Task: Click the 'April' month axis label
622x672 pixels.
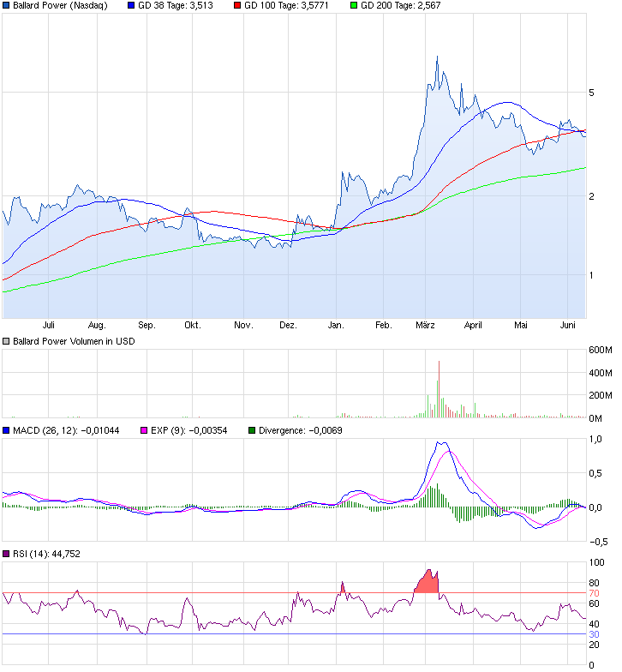Action: click(473, 326)
